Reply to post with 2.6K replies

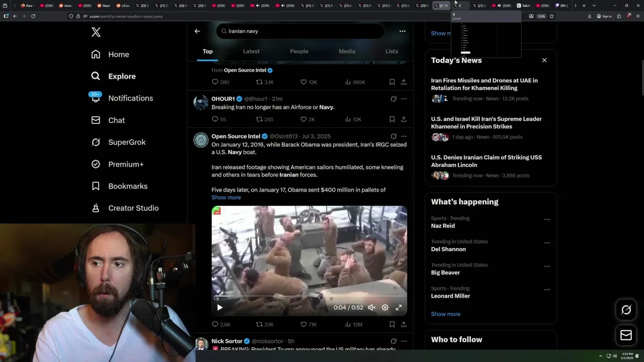point(221,324)
